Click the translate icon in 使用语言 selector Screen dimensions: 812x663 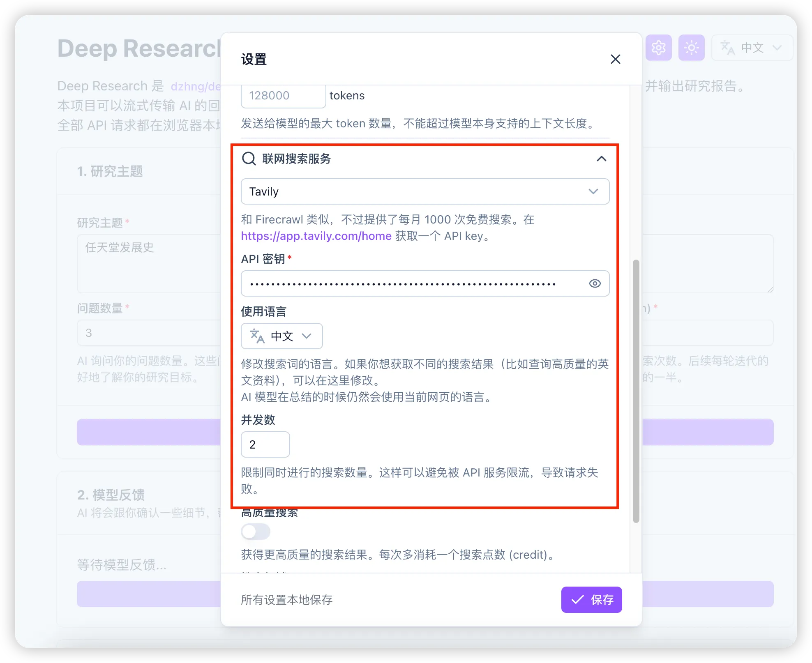click(257, 336)
